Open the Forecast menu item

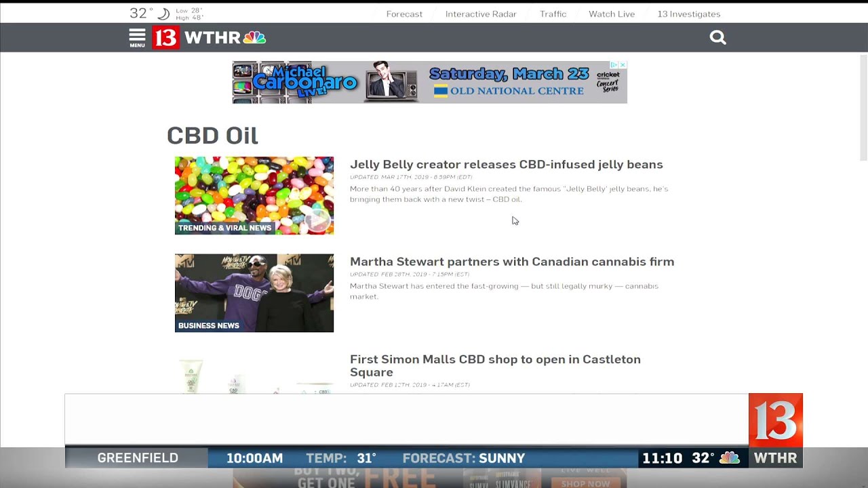click(404, 14)
